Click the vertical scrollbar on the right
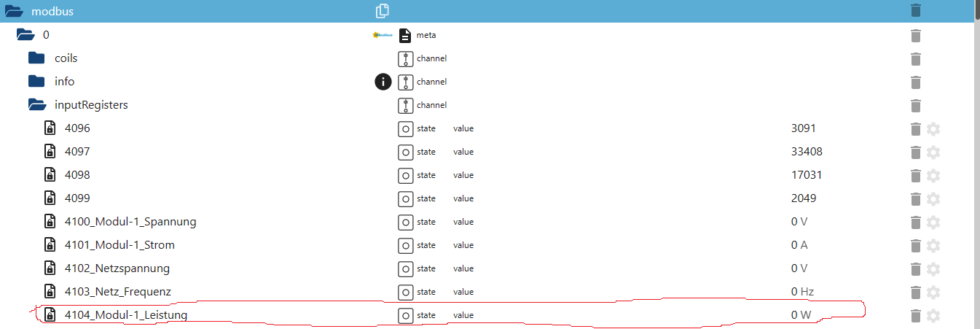 point(977,146)
